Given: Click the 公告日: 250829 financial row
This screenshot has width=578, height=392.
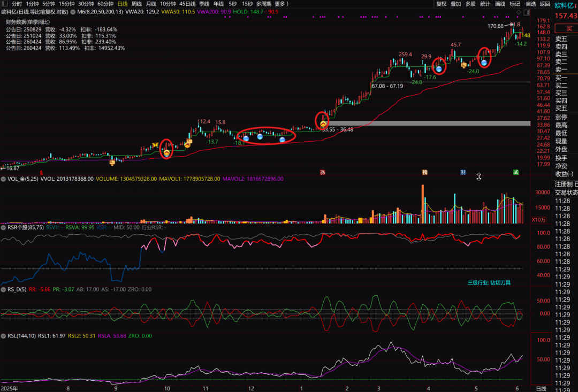Looking at the screenshot, I should coord(61,29).
